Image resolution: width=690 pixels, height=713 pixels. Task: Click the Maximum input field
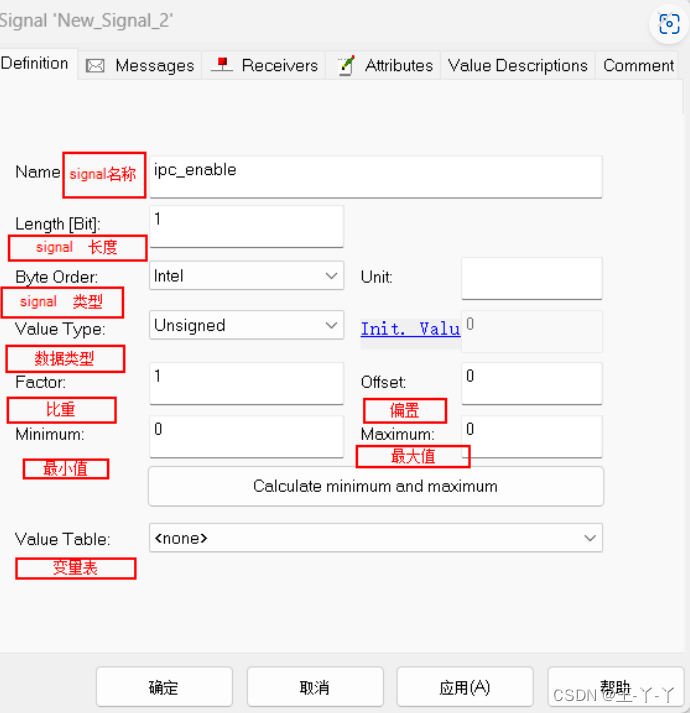pyautogui.click(x=532, y=437)
